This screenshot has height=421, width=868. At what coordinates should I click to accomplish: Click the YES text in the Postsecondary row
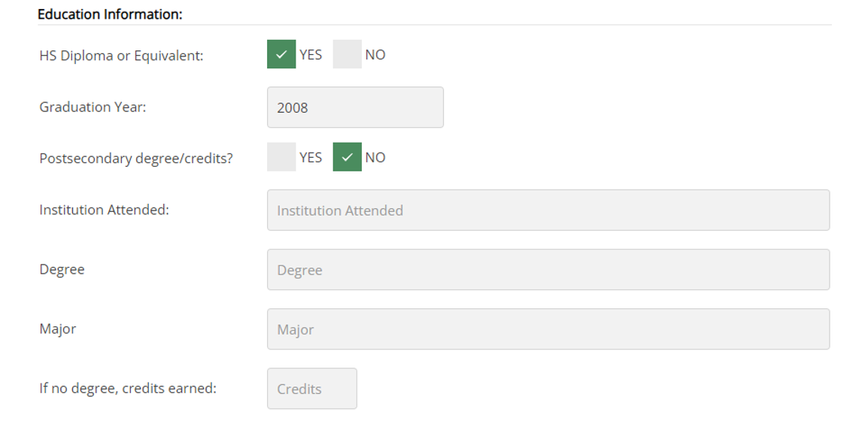click(311, 157)
